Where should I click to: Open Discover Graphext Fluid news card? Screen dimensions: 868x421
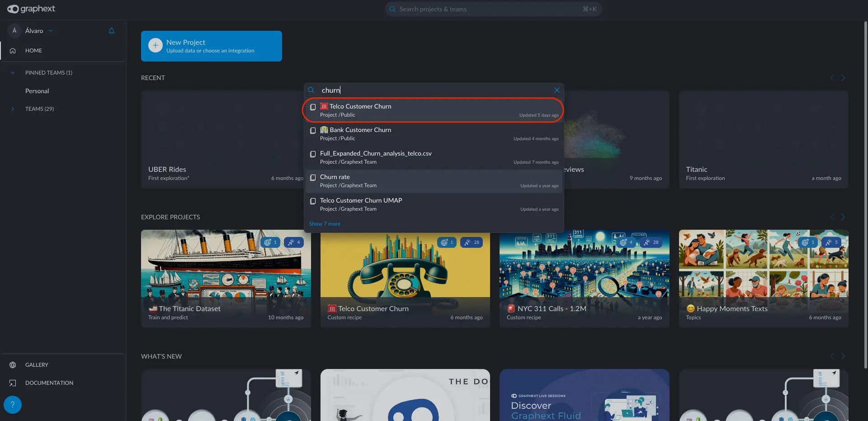(585, 395)
